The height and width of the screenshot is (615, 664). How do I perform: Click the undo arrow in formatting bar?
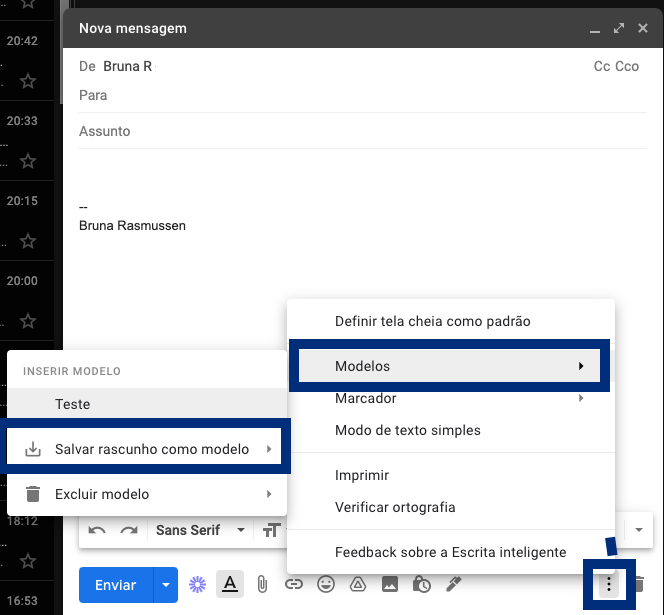coord(97,530)
